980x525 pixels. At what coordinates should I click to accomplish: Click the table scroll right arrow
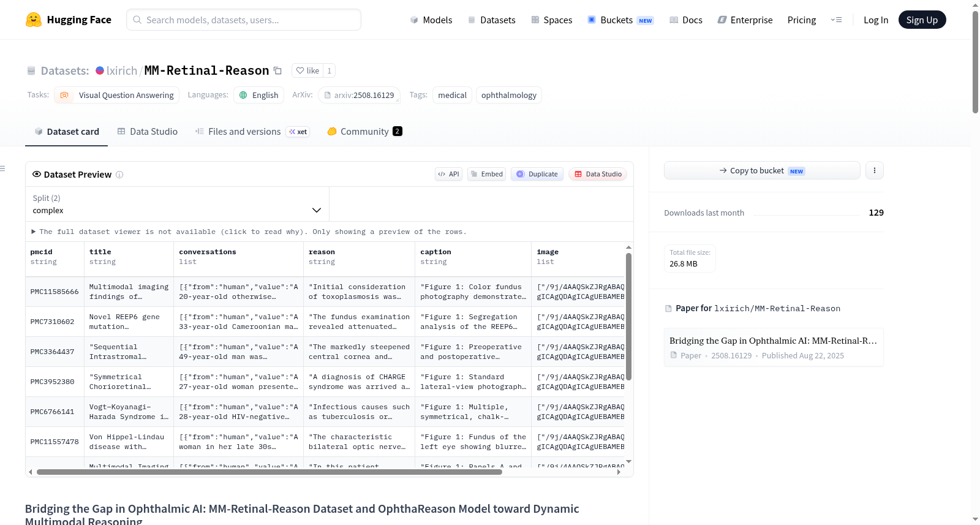[x=619, y=472]
